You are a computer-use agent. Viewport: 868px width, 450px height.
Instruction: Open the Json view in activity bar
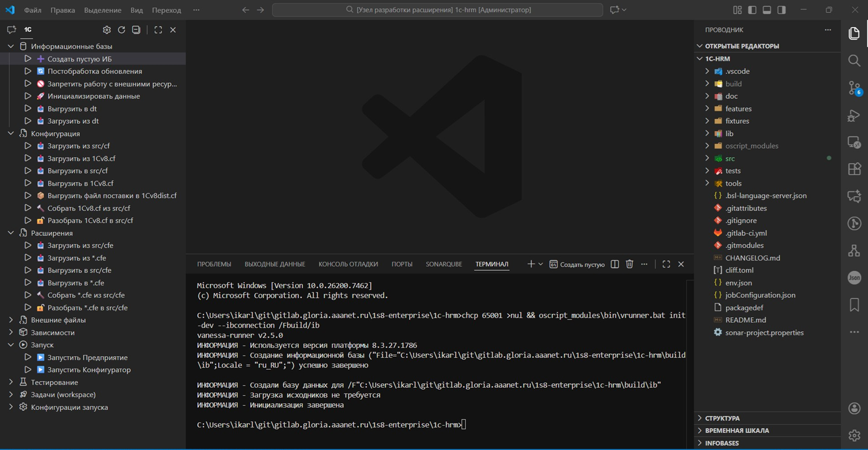tap(854, 278)
